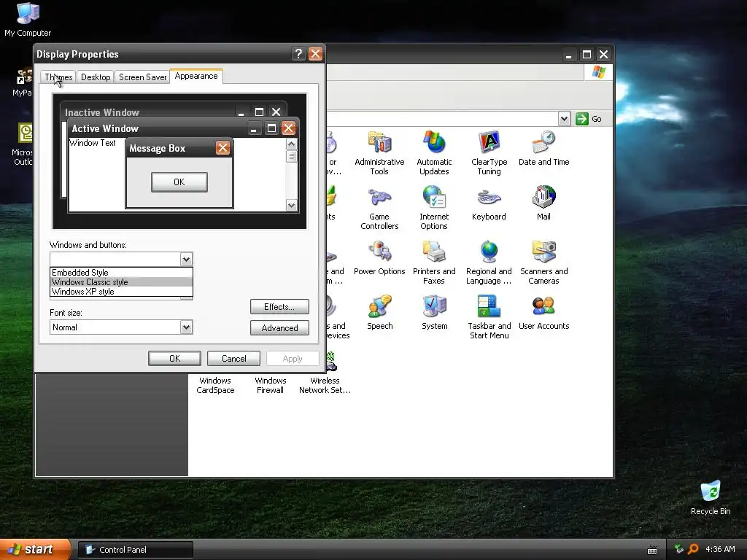Open Scanners and Cameras

(543, 262)
